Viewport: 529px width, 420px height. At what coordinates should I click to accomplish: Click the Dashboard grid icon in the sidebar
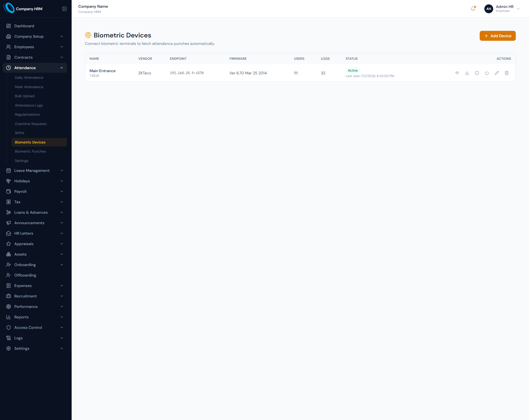tap(9, 26)
